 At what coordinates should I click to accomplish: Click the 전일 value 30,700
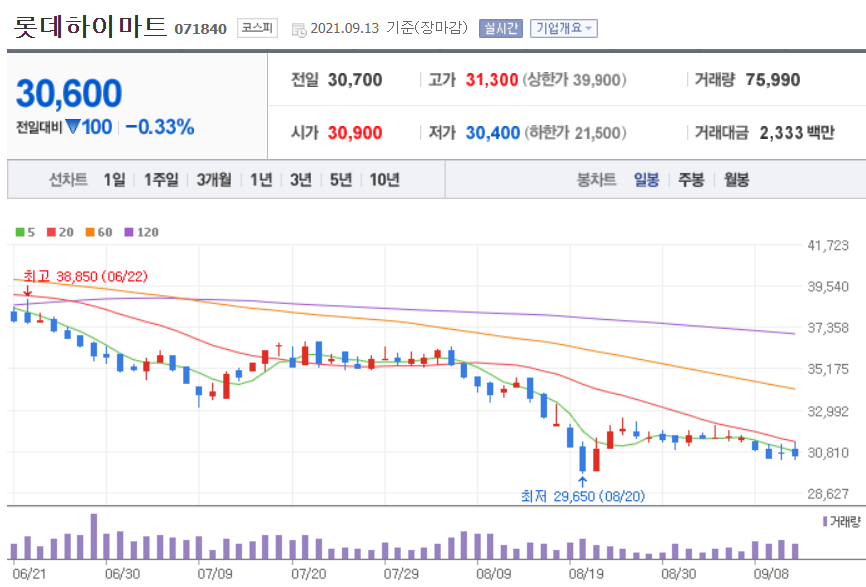coord(355,80)
